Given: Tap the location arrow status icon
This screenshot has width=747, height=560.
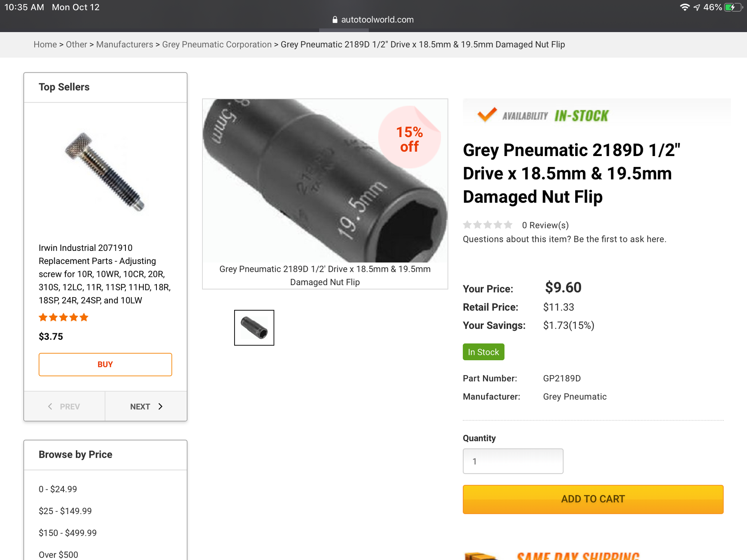Looking at the screenshot, I should [697, 7].
